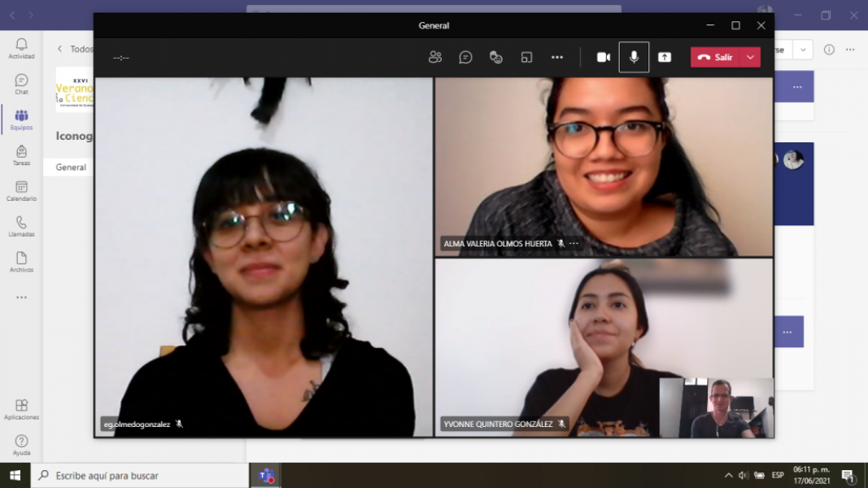Open the meeting chat conversation
868x488 pixels.
(x=465, y=57)
